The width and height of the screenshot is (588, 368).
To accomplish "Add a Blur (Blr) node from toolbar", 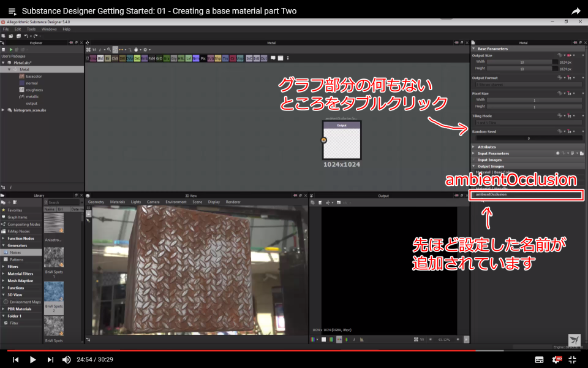I will tap(108, 58).
